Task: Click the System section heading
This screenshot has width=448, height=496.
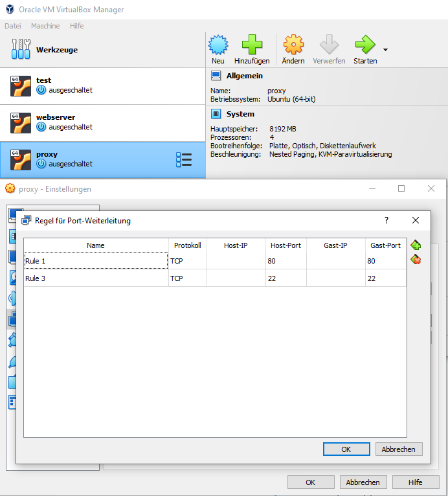Action: coord(240,114)
